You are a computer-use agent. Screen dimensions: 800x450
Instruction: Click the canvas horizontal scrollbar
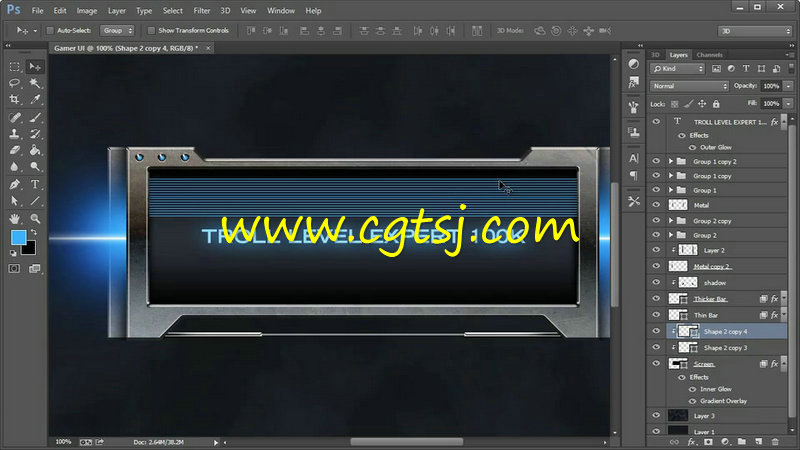click(x=407, y=442)
